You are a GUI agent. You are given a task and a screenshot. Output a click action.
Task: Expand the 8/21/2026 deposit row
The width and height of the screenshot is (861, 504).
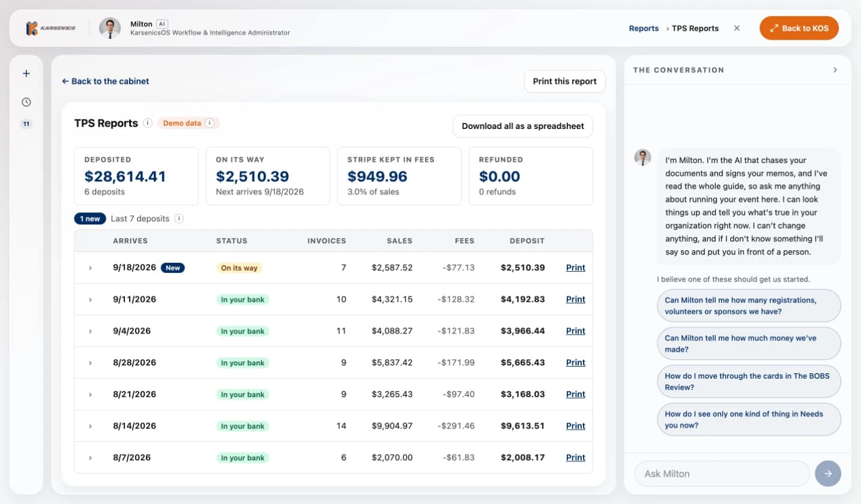[90, 394]
